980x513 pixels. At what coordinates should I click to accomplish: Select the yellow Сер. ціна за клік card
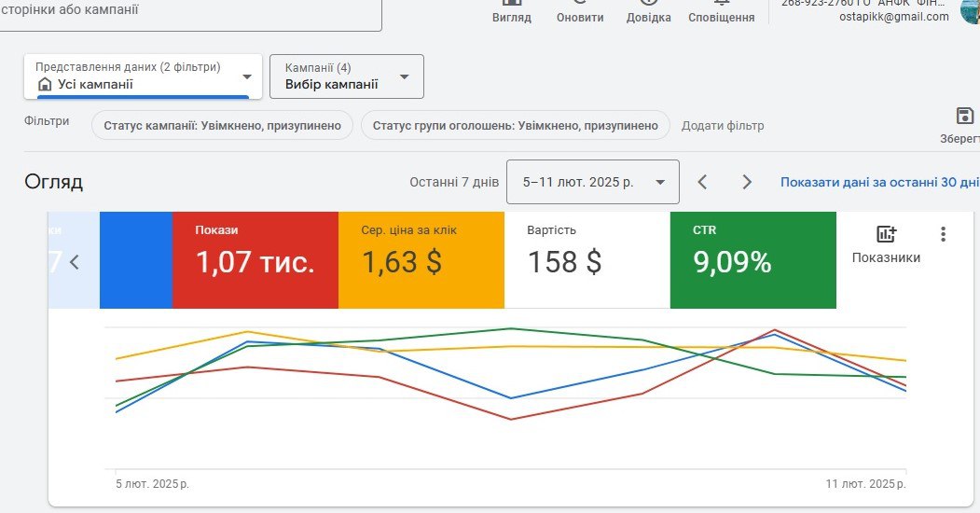coord(421,259)
